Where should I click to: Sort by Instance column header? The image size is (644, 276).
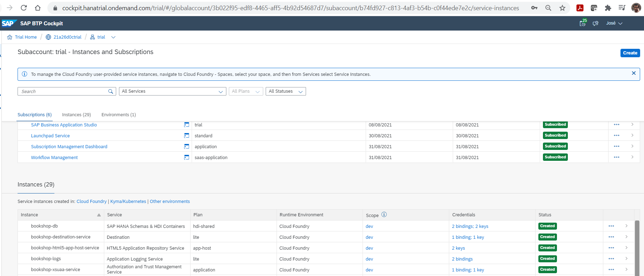[61, 215]
